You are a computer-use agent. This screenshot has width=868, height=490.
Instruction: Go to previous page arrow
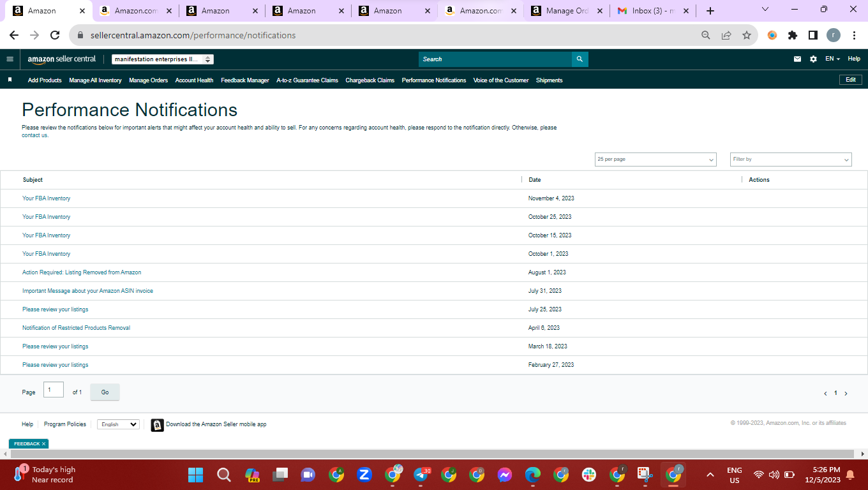click(x=825, y=394)
